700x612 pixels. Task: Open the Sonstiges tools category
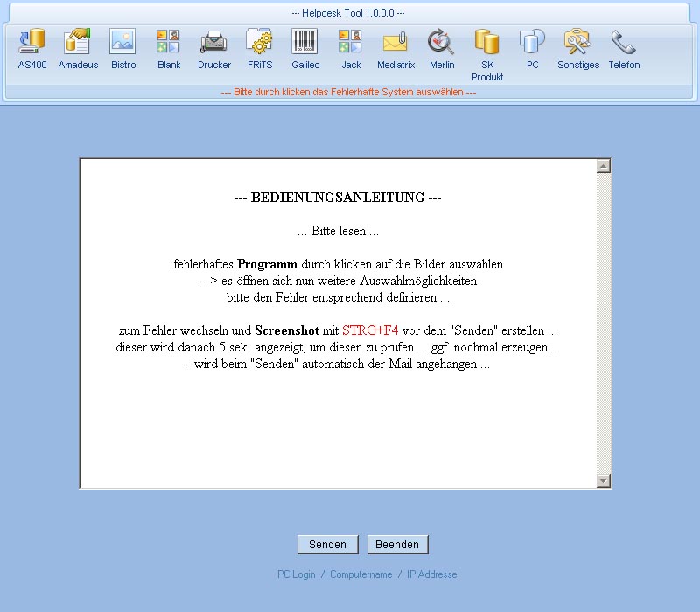(578, 42)
